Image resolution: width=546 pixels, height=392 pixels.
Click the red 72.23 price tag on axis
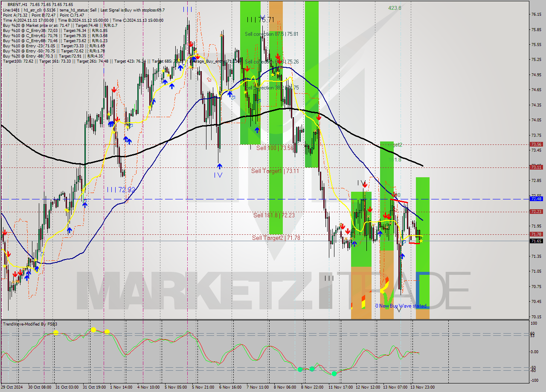pos(536,212)
